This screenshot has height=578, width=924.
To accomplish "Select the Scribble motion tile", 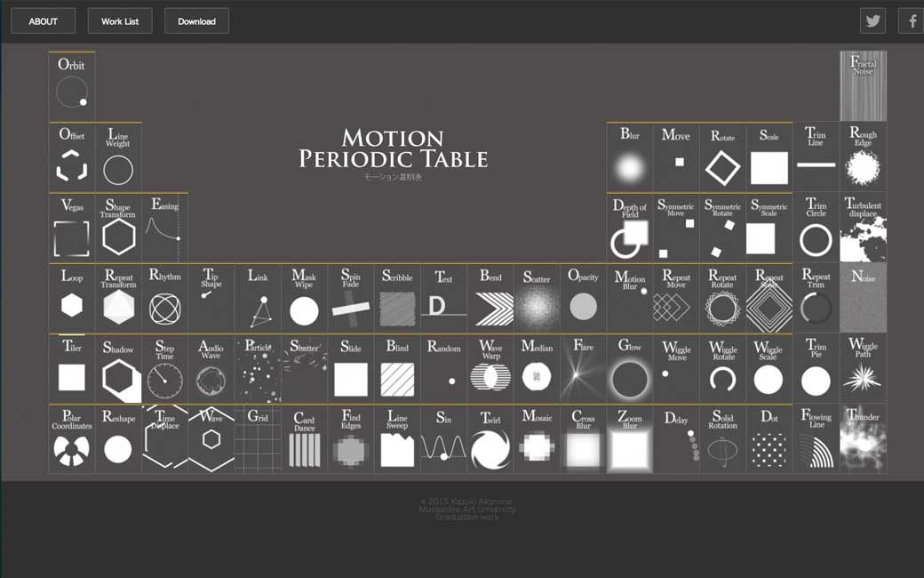I will [397, 298].
